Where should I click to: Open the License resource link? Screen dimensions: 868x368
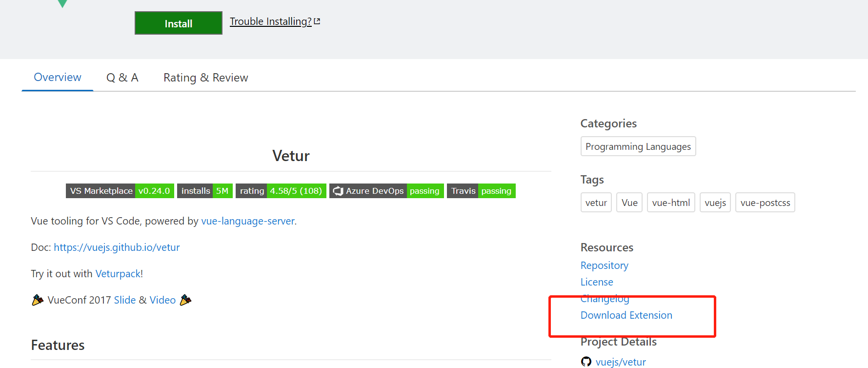point(597,282)
